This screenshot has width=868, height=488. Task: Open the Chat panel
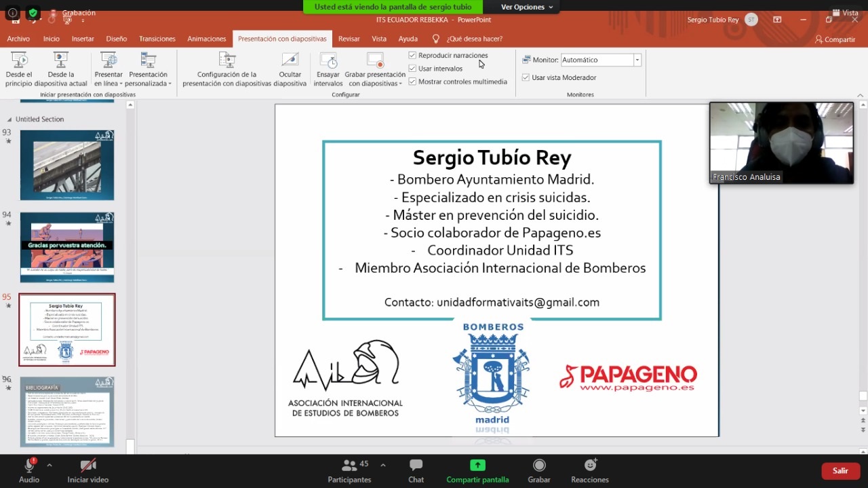[416, 470]
